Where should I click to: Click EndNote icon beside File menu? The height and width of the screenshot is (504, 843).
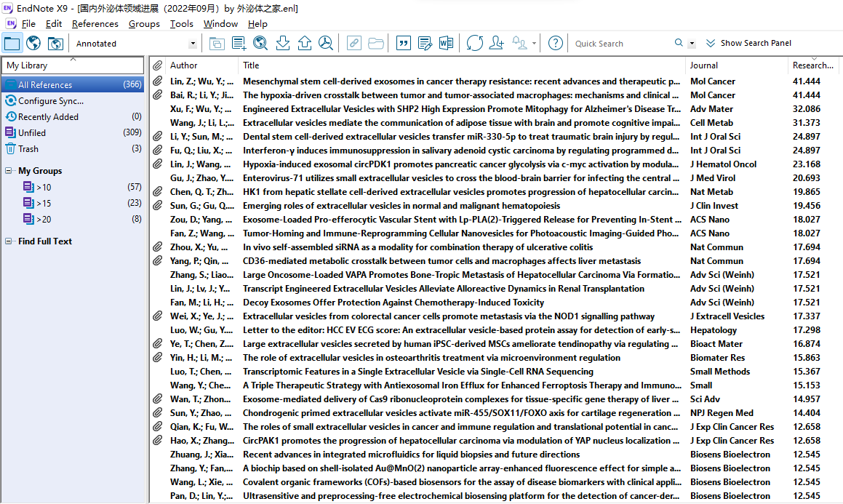pyautogui.click(x=11, y=24)
